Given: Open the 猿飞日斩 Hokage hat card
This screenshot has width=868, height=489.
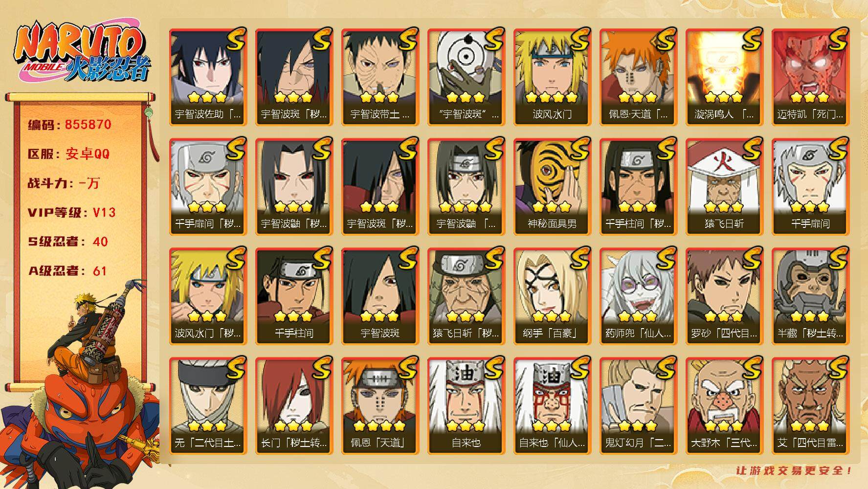Looking at the screenshot, I should (724, 187).
